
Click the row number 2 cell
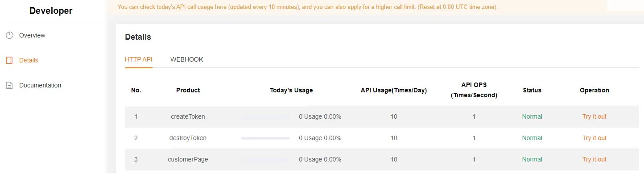click(x=136, y=138)
